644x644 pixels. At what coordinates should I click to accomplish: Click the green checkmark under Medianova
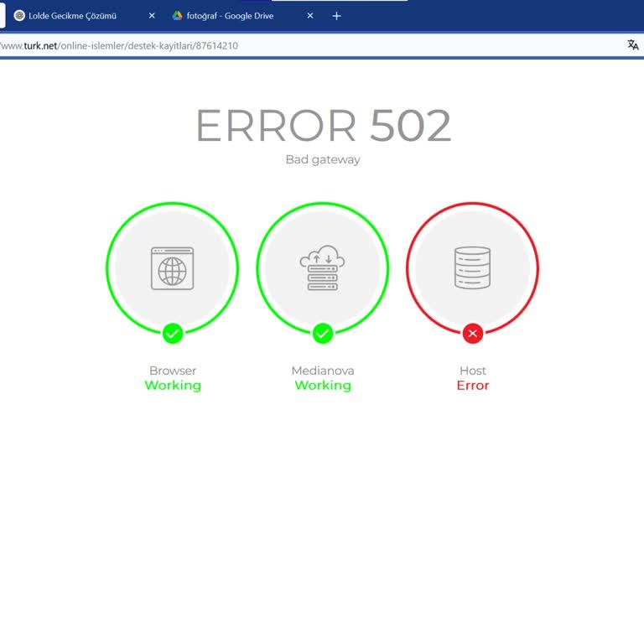[x=323, y=334]
